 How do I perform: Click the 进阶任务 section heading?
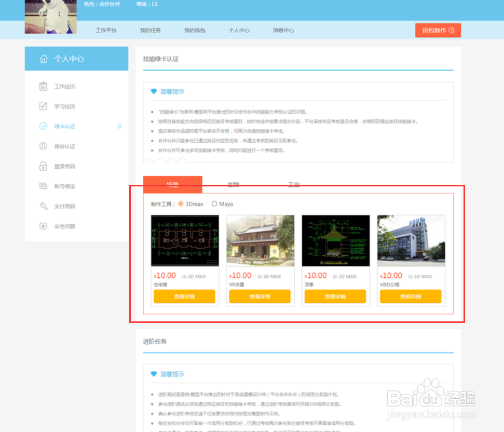click(x=155, y=341)
